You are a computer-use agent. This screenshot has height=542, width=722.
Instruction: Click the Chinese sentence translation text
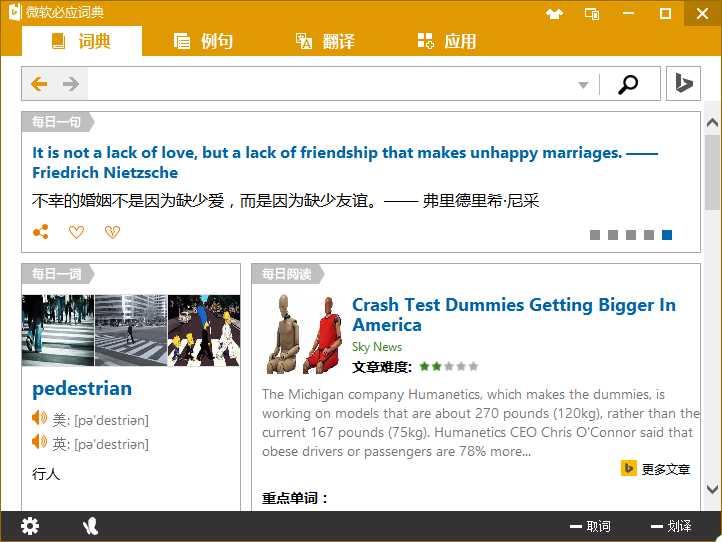click(285, 201)
